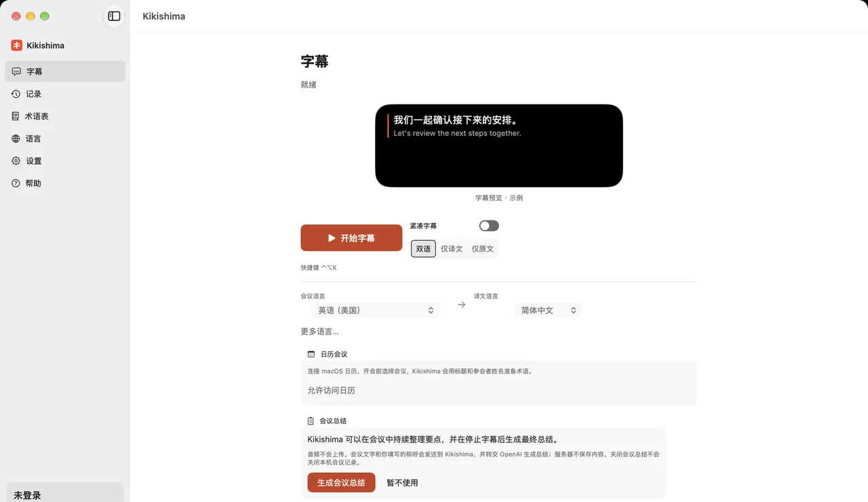Open 帮助 in the sidebar
Image resolution: width=868 pixels, height=502 pixels.
point(65,183)
